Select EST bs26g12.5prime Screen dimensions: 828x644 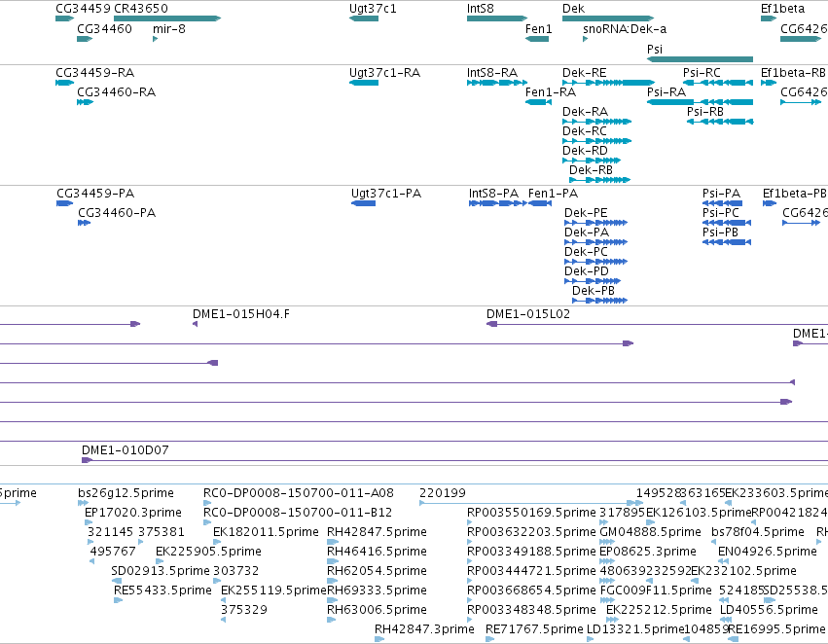click(83, 503)
